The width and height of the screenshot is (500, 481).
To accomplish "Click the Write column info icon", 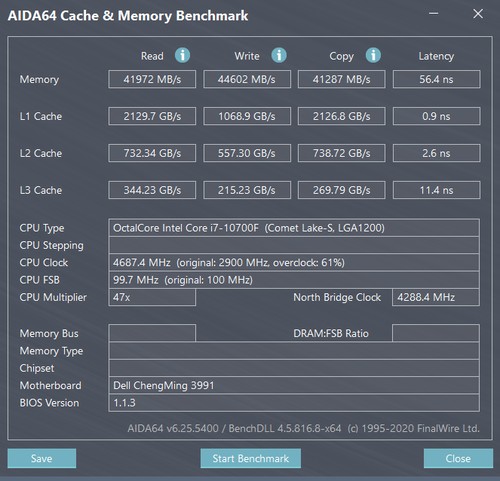I will [279, 55].
